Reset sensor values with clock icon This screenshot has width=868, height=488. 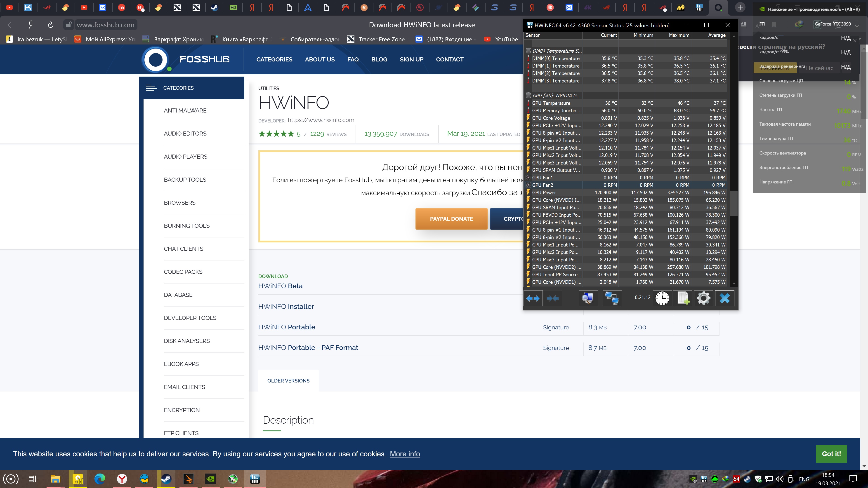pos(662,298)
